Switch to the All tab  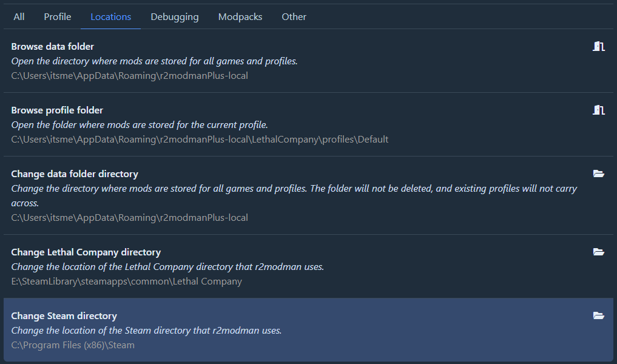(x=19, y=17)
